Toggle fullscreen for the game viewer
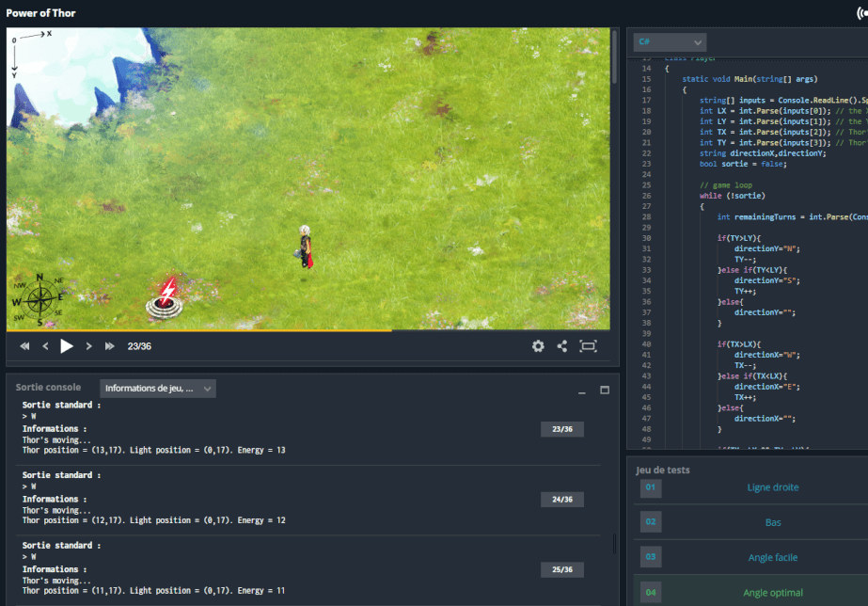This screenshot has width=868, height=606. click(x=589, y=346)
